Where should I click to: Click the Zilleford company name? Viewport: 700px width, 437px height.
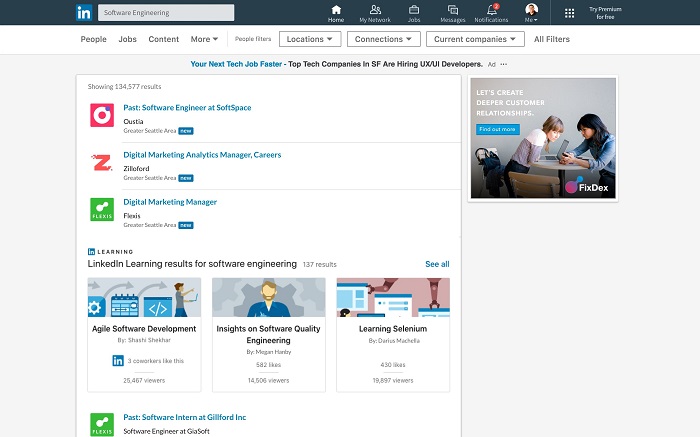(x=136, y=169)
